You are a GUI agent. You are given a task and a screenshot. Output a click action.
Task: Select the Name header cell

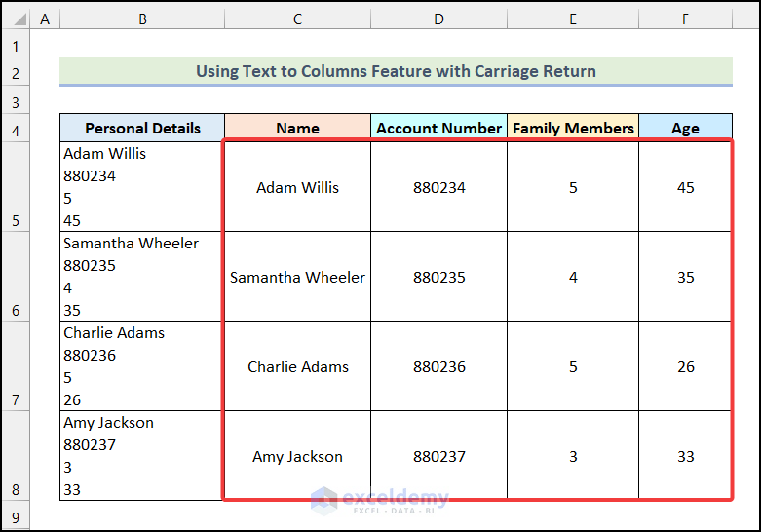(x=297, y=129)
